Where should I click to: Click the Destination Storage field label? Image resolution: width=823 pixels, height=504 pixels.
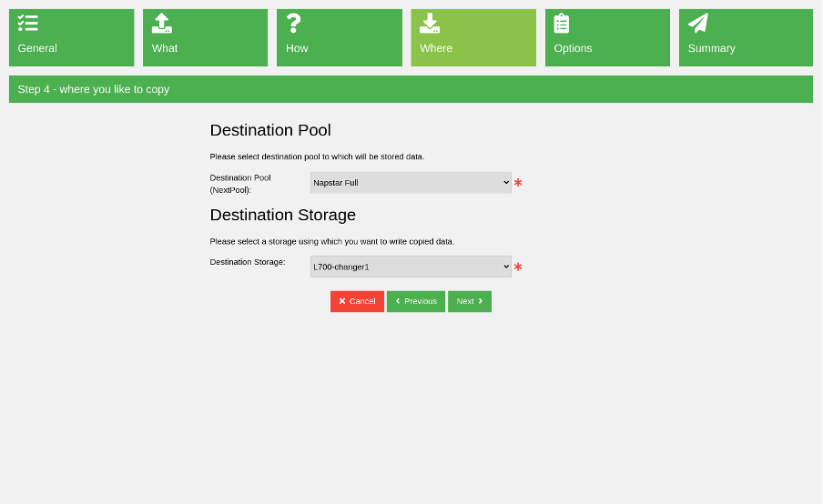[x=248, y=262]
